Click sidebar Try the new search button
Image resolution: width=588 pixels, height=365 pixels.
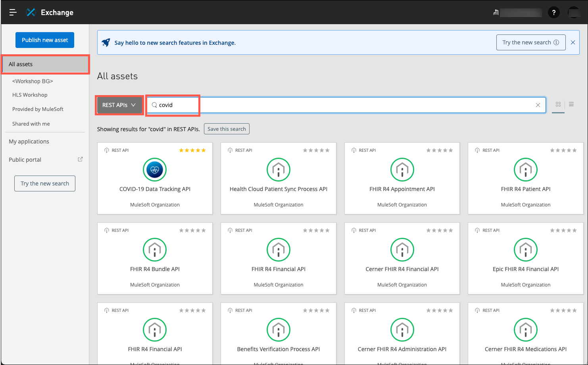point(45,183)
